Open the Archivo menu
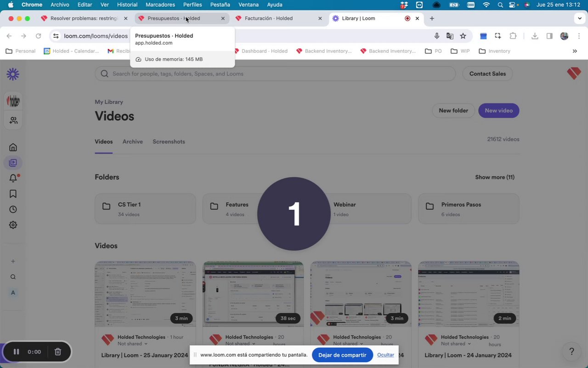The image size is (588, 368). [60, 5]
